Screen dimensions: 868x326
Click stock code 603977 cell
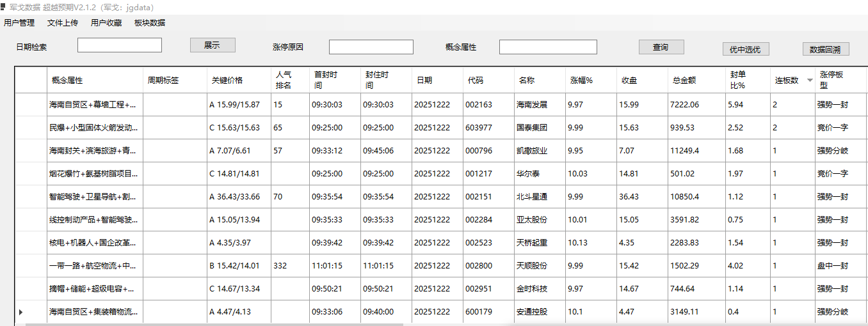coord(488,128)
